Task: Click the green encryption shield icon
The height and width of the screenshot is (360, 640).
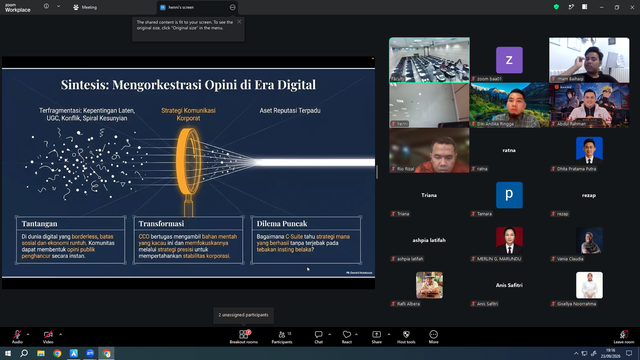Action: (x=556, y=7)
